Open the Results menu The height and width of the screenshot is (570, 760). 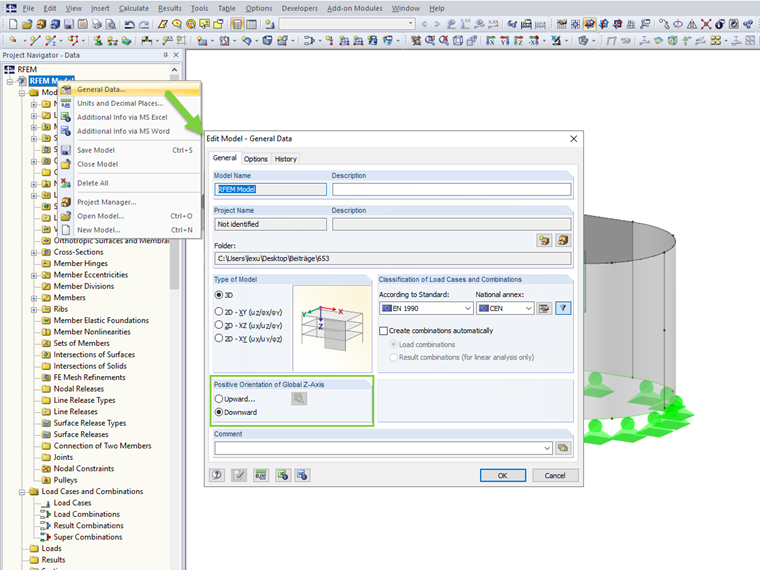click(x=170, y=8)
